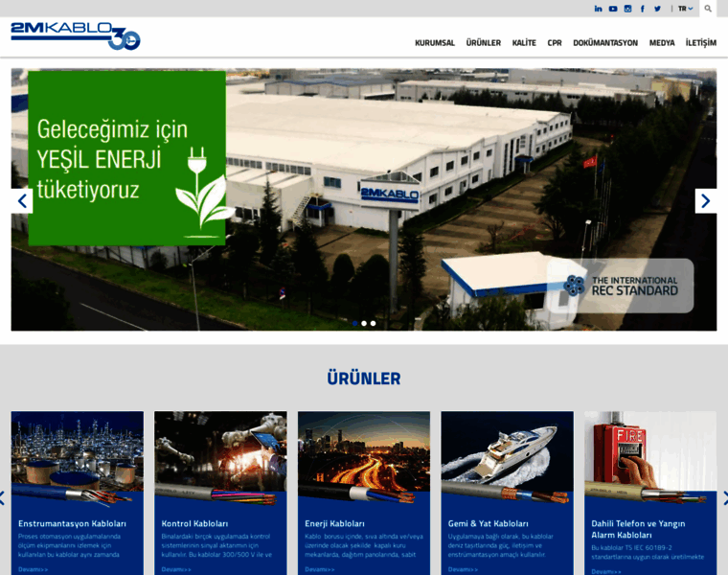
Task: Click the Enerji Kabloları title
Action: click(x=334, y=523)
